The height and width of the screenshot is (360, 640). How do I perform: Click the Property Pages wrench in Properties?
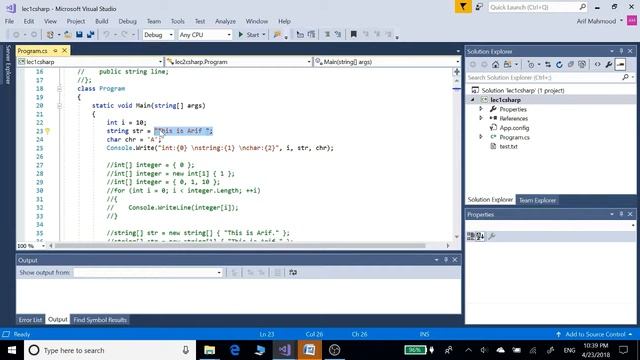point(492,236)
